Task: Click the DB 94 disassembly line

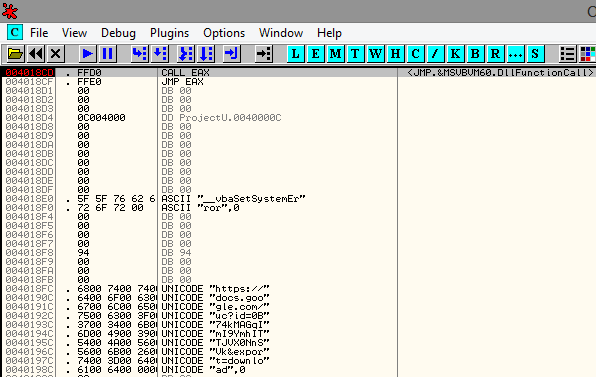Action: pos(176,252)
